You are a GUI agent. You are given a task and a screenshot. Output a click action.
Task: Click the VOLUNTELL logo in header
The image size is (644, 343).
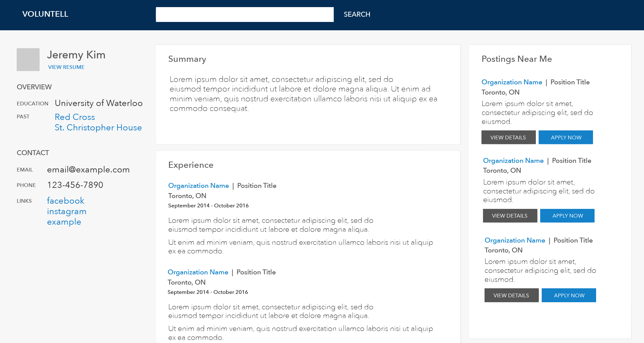coord(45,14)
